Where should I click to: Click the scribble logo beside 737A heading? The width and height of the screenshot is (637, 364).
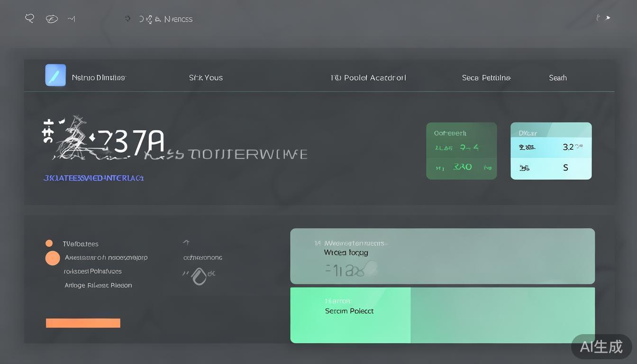(x=71, y=137)
